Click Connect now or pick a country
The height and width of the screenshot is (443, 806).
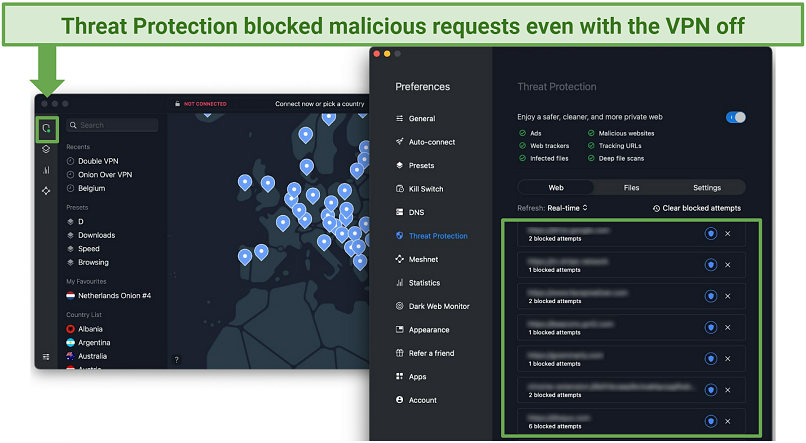(320, 104)
